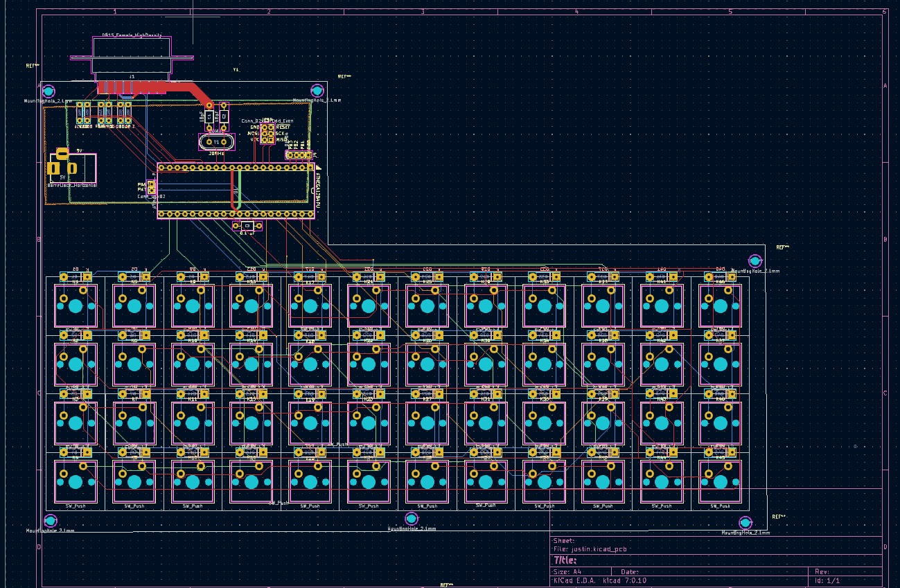Click the 'Title:' field in title block
Screen dimensions: 900x588
565,560
